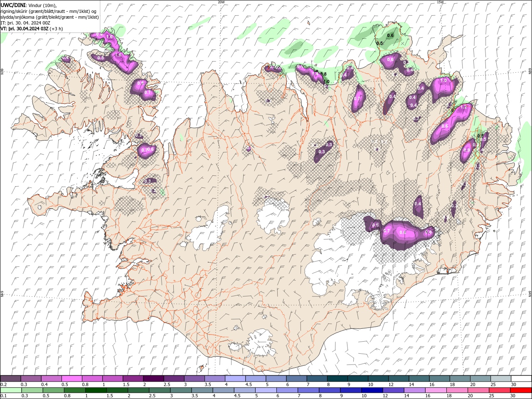Select the darkest purple snow swatch between 2 and 2.5
The width and height of the screenshot is (532, 399).
pos(154,379)
